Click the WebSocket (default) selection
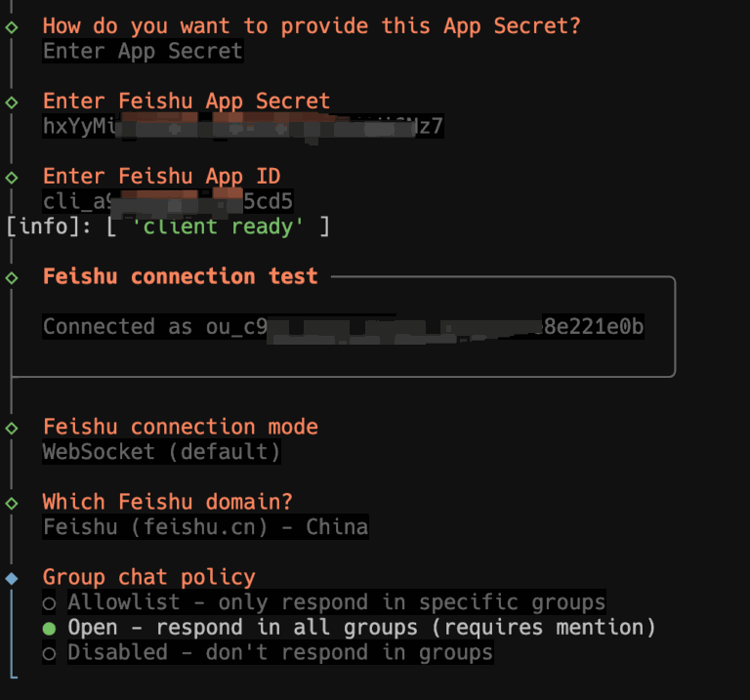750x700 pixels. click(x=161, y=452)
